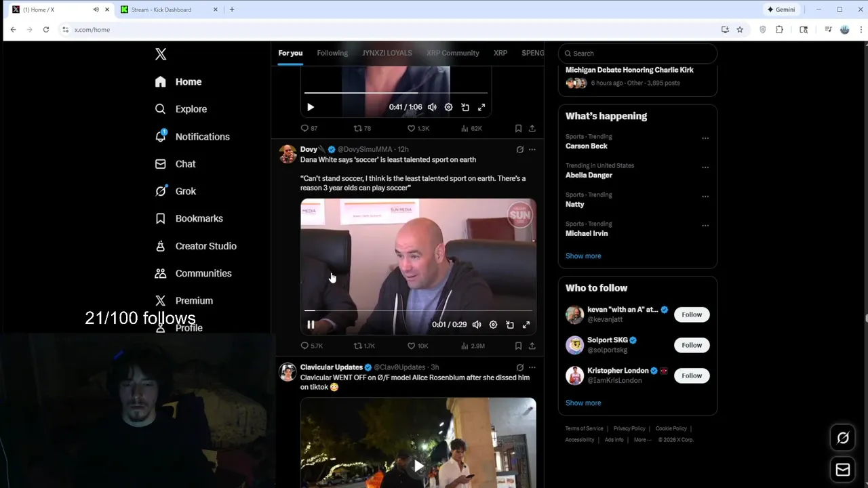Open Bookmarks in the sidebar
The height and width of the screenshot is (488, 868).
189,218
